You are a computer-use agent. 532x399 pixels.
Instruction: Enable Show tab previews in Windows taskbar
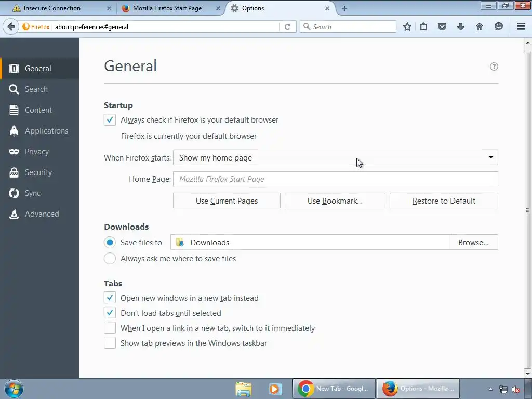pos(110,343)
